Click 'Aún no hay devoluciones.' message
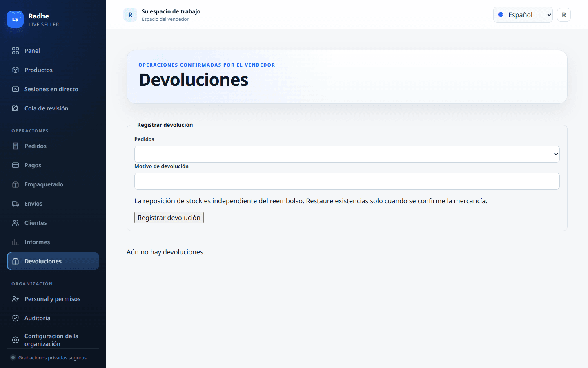Screen dimensions: 588x368 [x=166, y=252]
